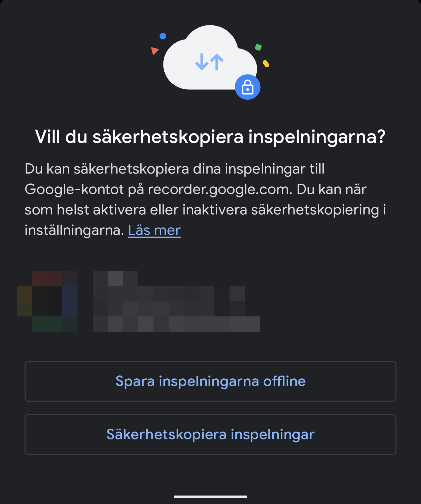
Task: Select Säkerhetskopiera inspelningar button
Action: (210, 434)
